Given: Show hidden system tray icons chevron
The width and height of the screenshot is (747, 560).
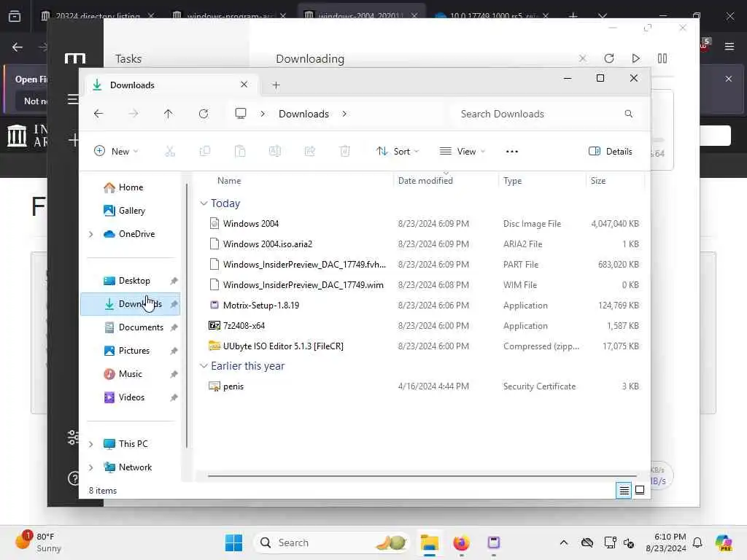Looking at the screenshot, I should coord(564,542).
